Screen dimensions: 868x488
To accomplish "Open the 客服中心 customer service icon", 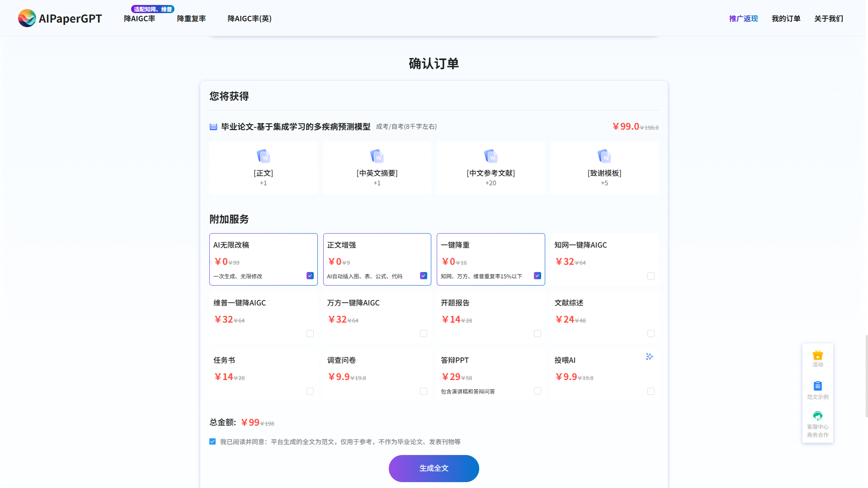I will tap(817, 415).
